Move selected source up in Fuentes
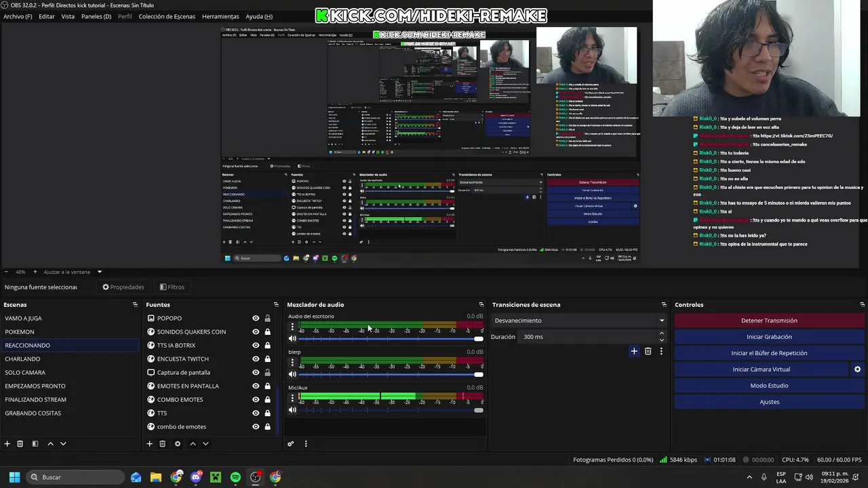The height and width of the screenshot is (488, 868). 193,444
